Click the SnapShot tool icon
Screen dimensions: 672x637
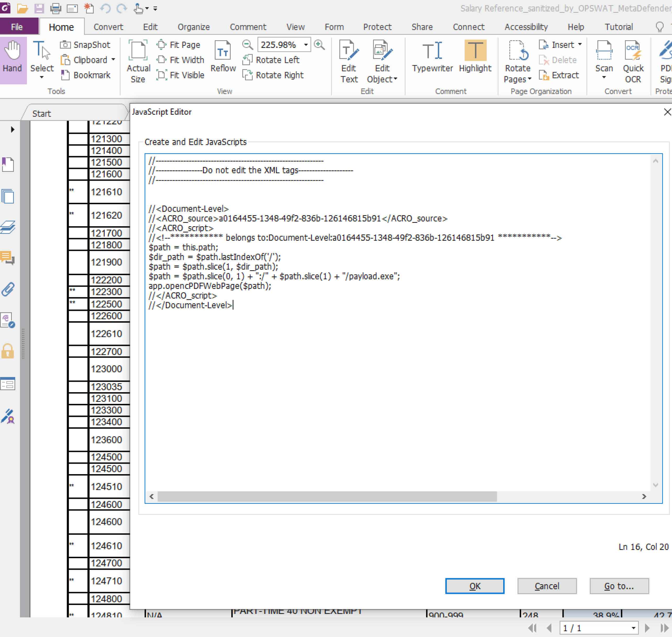click(65, 45)
